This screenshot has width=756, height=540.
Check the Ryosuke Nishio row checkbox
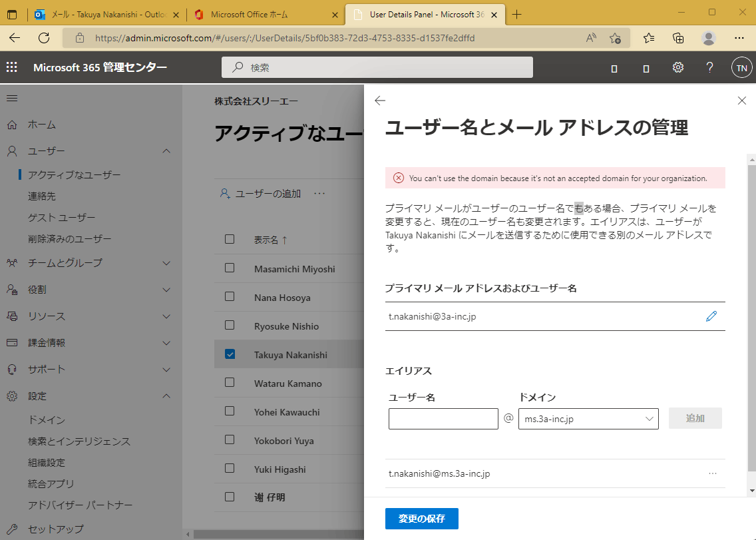(230, 325)
